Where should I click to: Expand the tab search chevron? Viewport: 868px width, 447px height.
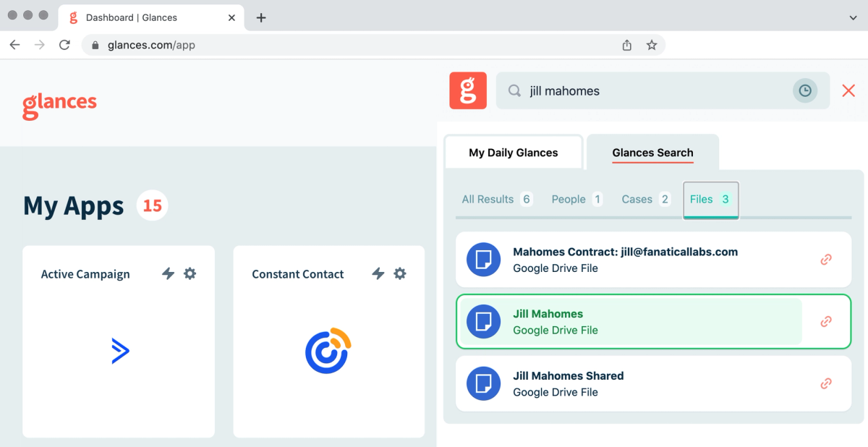(x=853, y=17)
